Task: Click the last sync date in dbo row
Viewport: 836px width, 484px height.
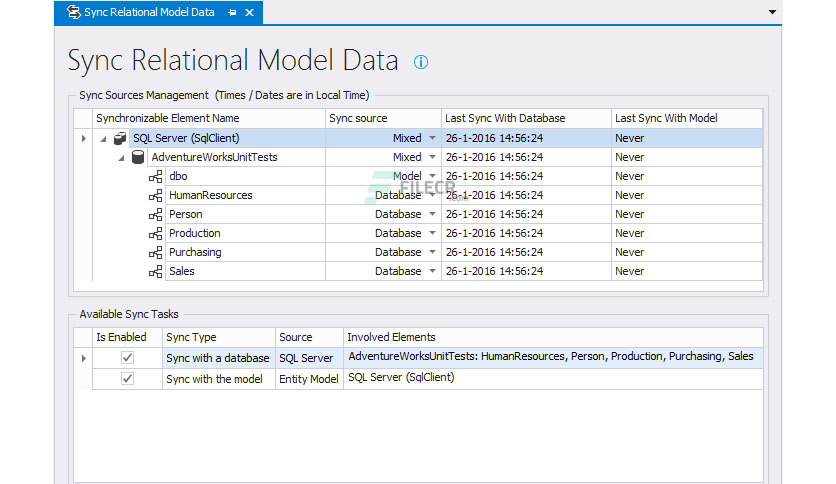Action: (526, 176)
